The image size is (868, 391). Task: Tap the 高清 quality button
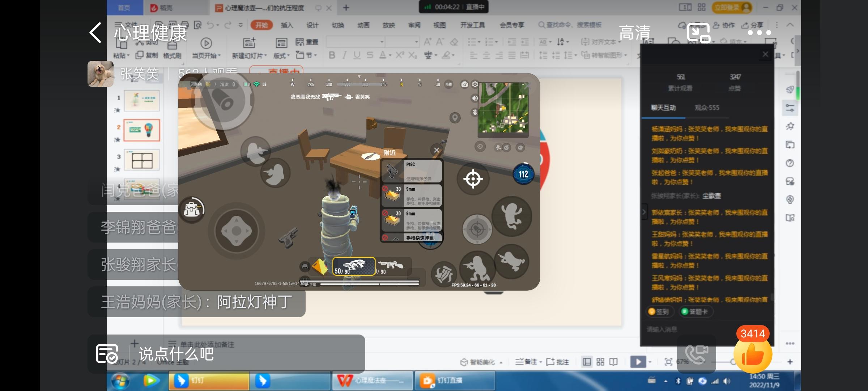pyautogui.click(x=634, y=33)
